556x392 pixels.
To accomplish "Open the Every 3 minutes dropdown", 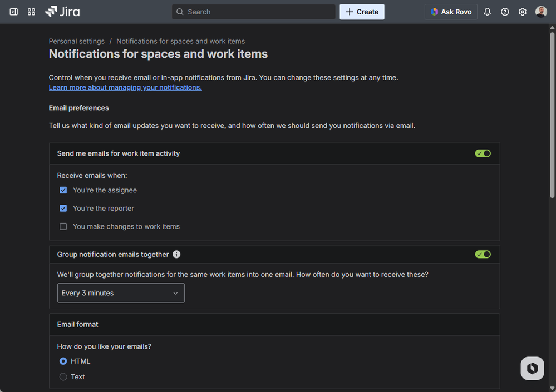I will 121,293.
